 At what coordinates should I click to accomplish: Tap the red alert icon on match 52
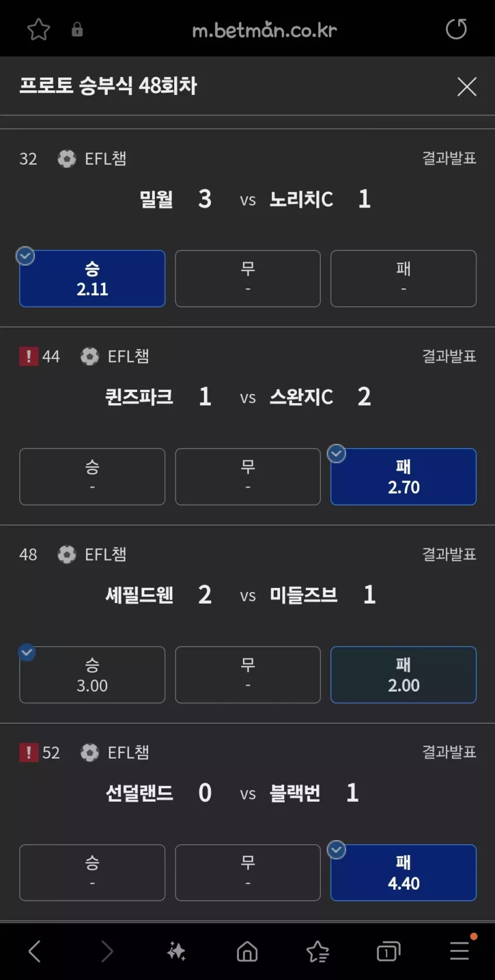pyautogui.click(x=29, y=752)
